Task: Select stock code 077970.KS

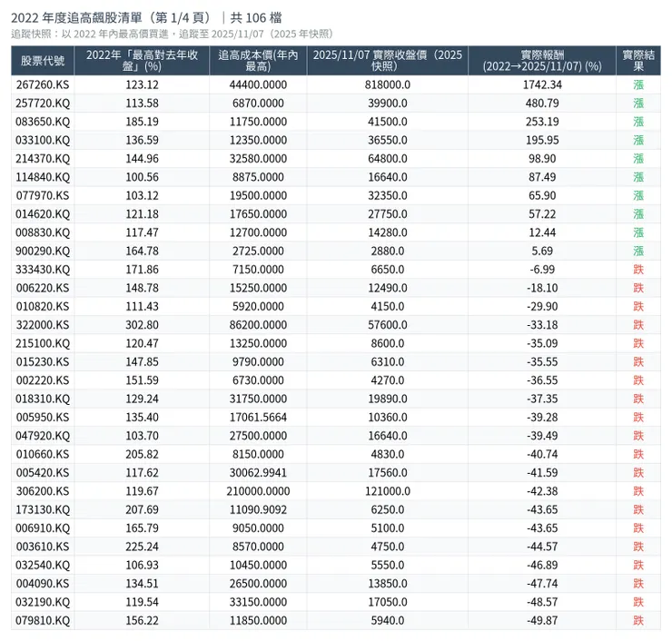Action: (x=43, y=195)
